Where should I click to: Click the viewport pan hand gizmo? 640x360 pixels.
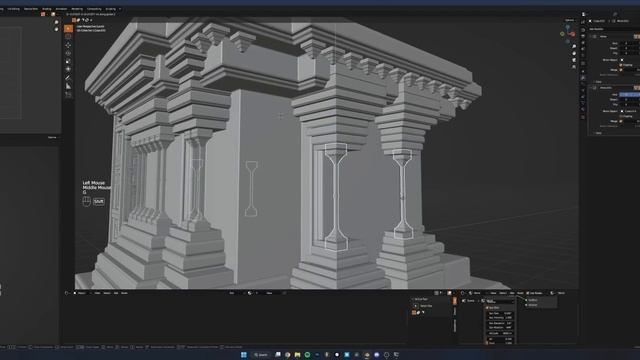click(x=574, y=53)
